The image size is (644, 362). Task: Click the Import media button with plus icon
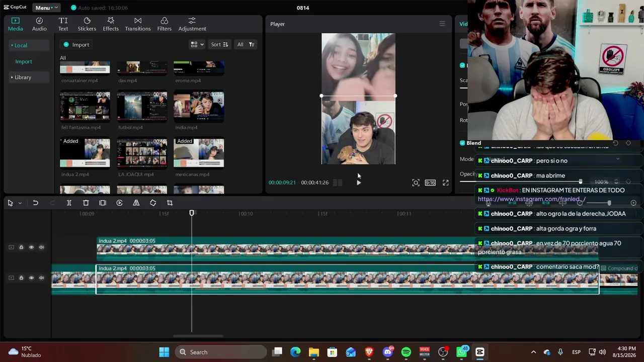[x=76, y=45]
